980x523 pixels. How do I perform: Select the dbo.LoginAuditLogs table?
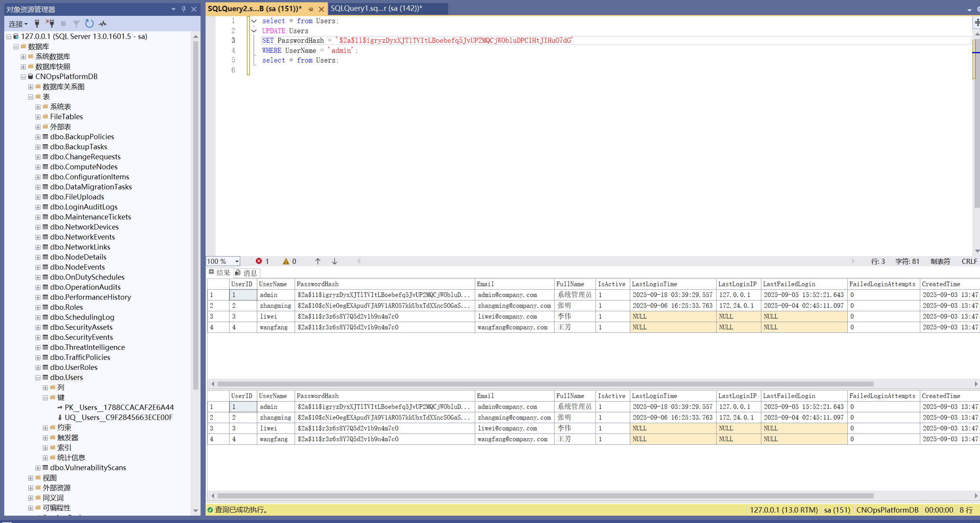84,207
